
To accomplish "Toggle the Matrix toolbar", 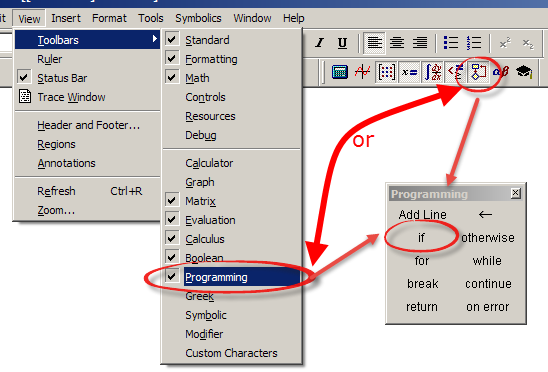I will tap(231, 201).
